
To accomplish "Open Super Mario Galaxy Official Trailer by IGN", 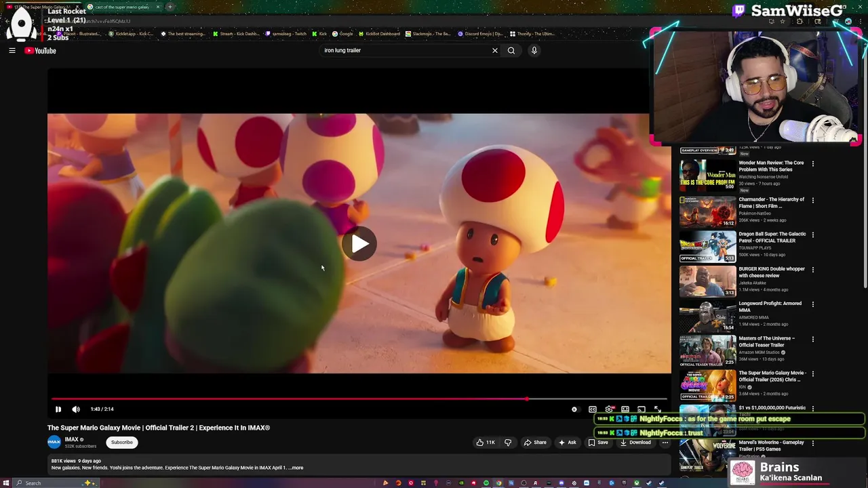I will [x=772, y=376].
